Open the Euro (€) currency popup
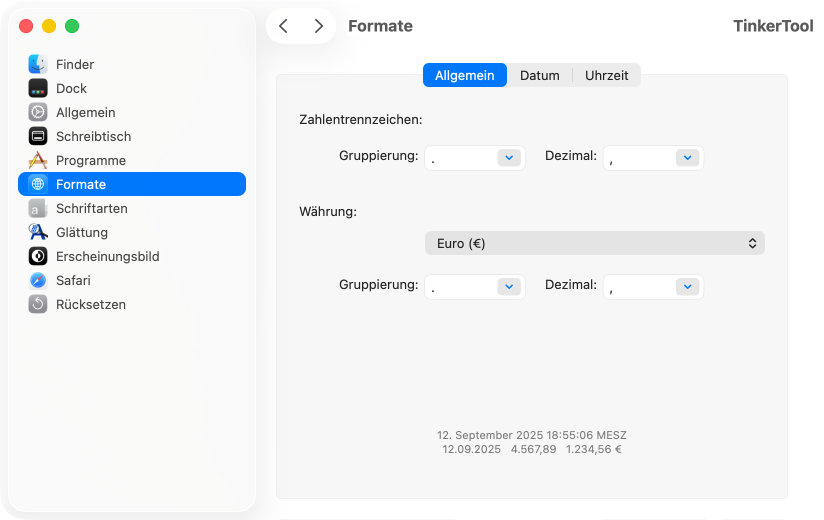This screenshot has height=520, width=824. (x=594, y=243)
